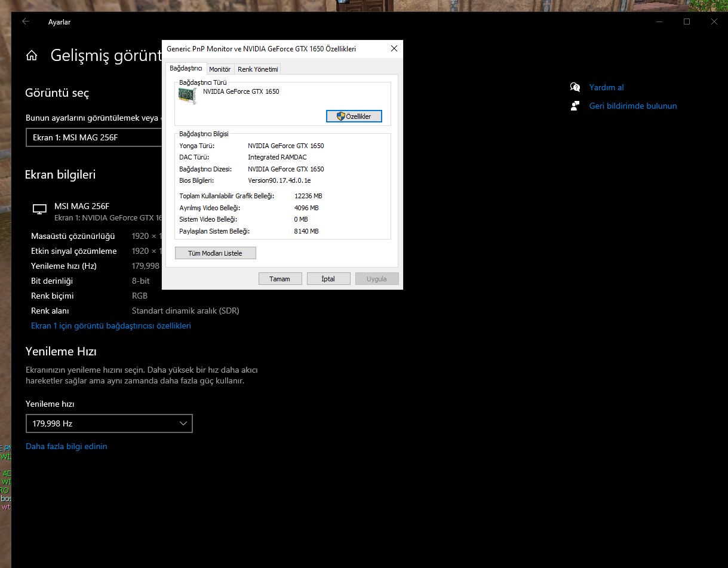The height and width of the screenshot is (568, 728).
Task: Click the Standart dinamik aralık (SDR) value
Action: pyautogui.click(x=185, y=311)
